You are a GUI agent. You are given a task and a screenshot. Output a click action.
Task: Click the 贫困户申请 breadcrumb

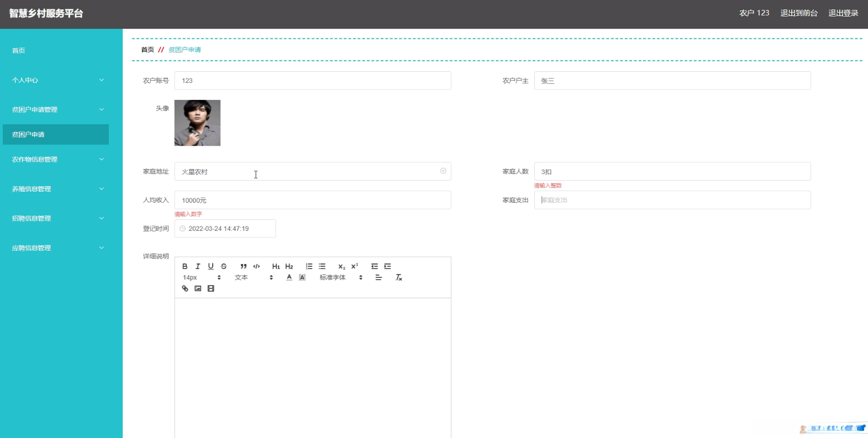(x=185, y=50)
